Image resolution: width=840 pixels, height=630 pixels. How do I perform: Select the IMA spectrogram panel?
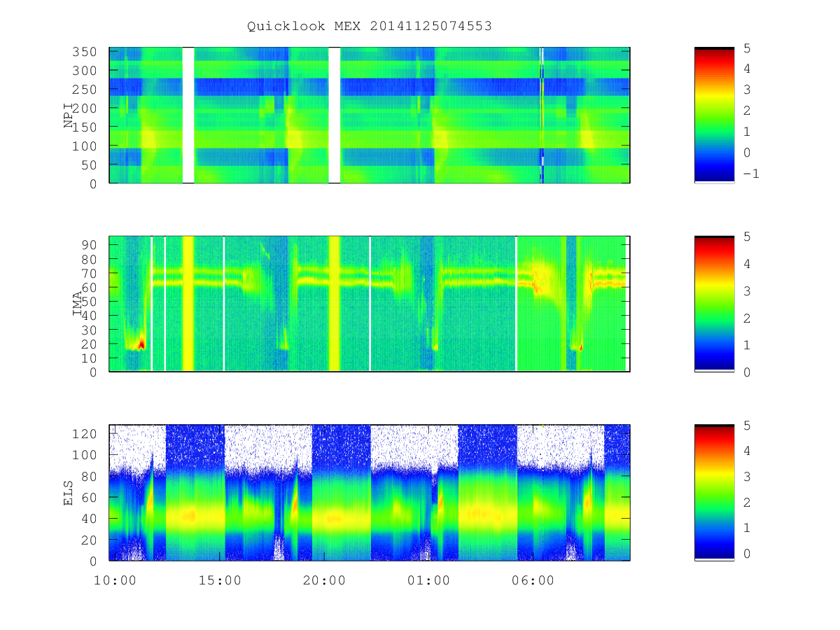[370, 304]
